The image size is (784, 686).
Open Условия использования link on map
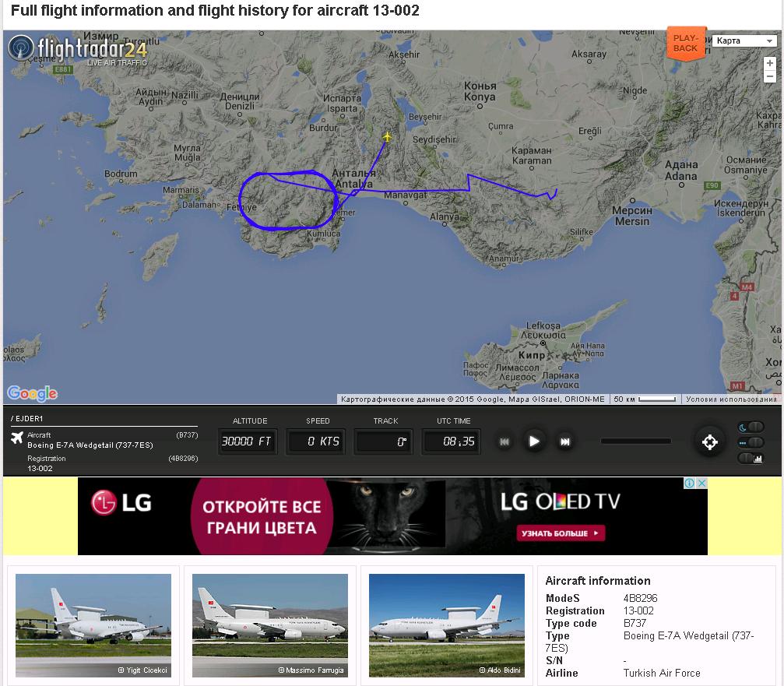(x=731, y=399)
